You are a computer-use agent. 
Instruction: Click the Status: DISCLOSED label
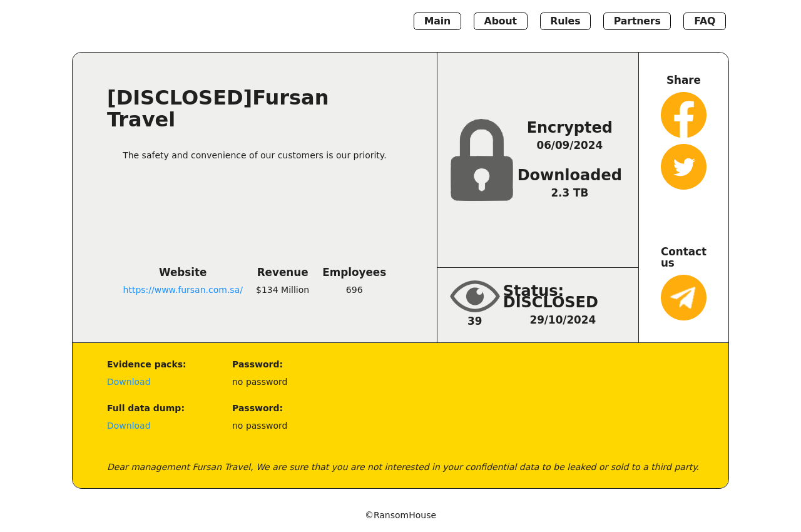550,297
